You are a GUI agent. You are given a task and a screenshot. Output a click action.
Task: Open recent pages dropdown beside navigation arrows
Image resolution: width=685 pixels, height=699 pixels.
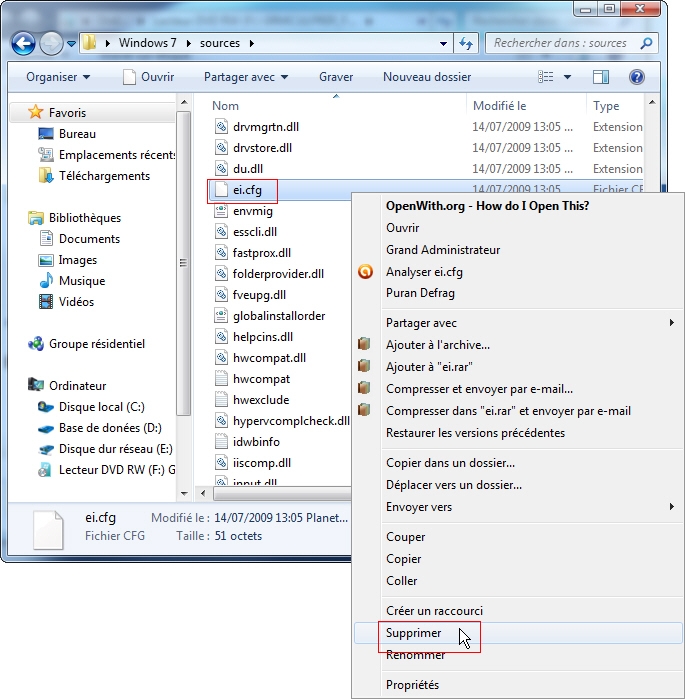(71, 44)
